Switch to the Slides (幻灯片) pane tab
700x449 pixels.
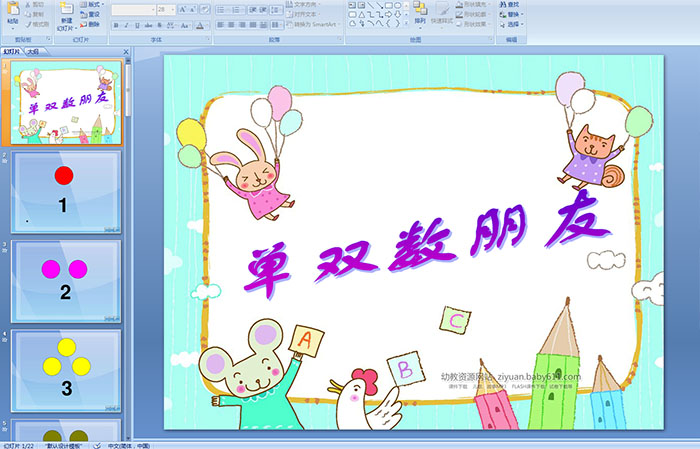pyautogui.click(x=12, y=51)
